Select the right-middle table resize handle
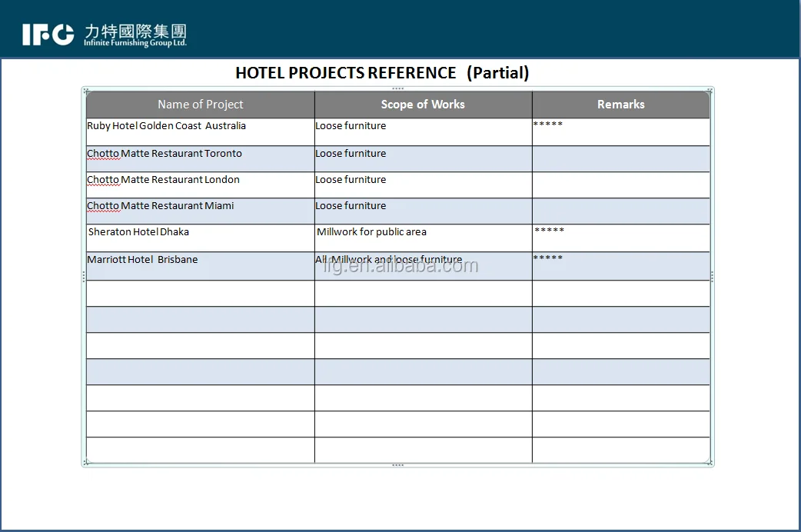This screenshot has height=532, width=801. click(x=712, y=277)
